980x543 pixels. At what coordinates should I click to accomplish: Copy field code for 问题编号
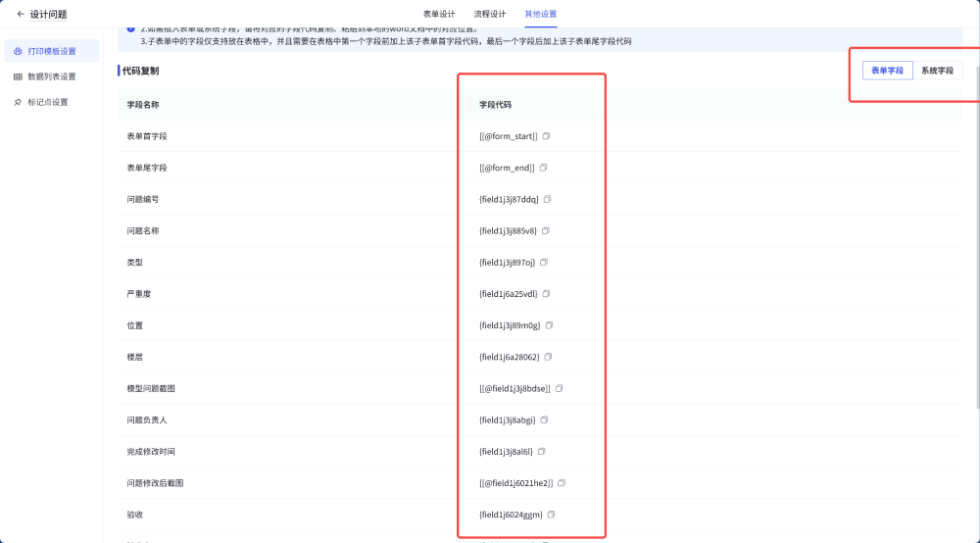click(548, 199)
